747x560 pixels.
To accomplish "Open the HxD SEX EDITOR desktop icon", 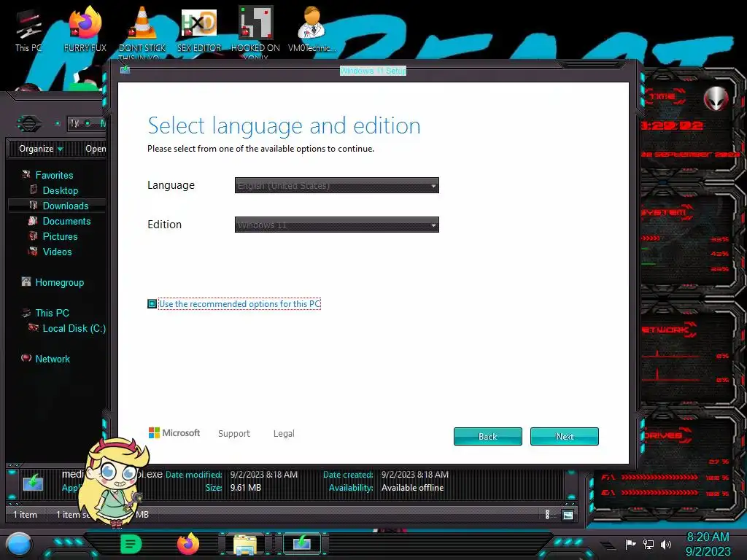I will [199, 29].
